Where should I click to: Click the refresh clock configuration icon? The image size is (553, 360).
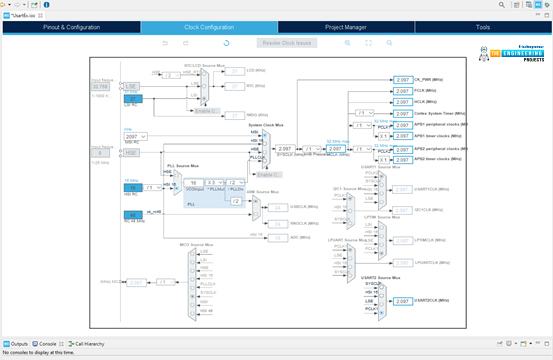tap(226, 43)
